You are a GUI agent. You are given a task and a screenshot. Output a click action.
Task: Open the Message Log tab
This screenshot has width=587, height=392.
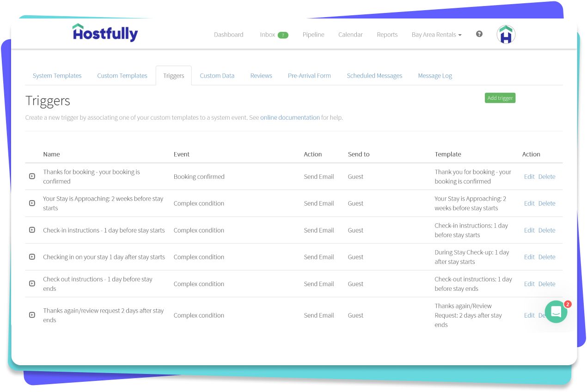pos(435,76)
